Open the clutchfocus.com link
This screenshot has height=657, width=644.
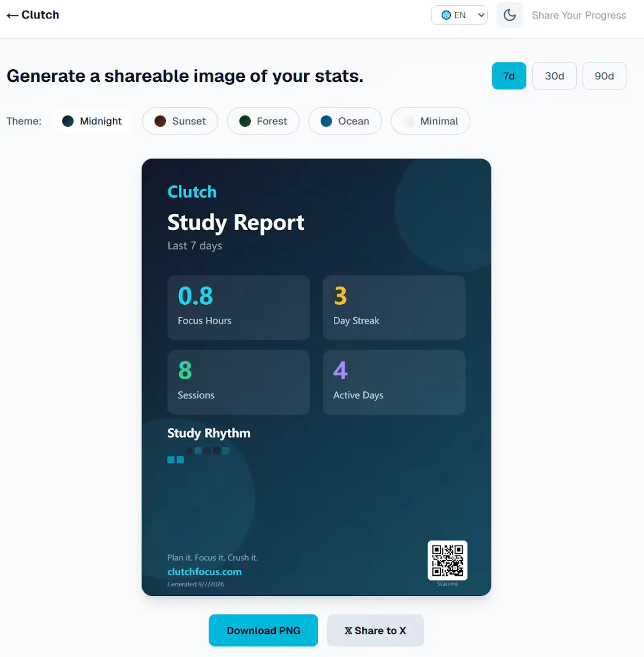tap(204, 572)
